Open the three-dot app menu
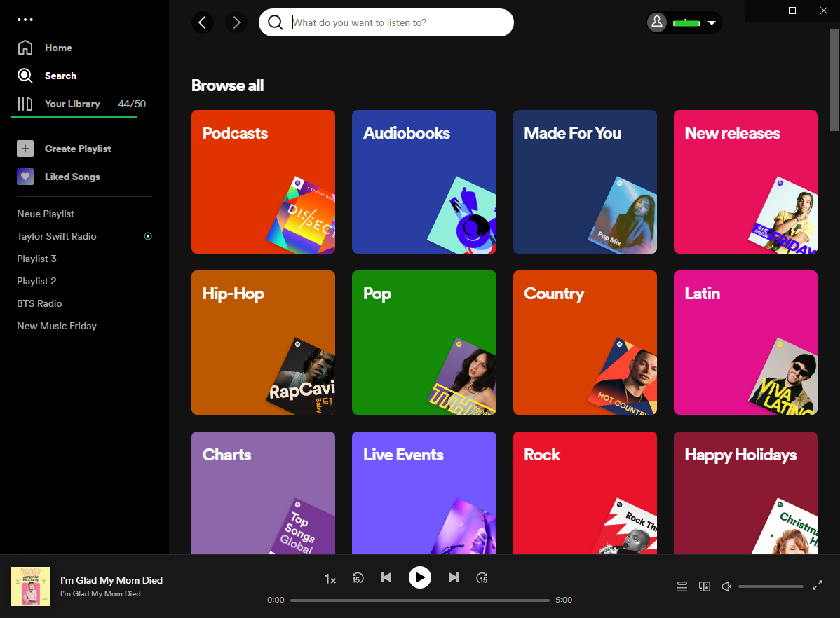Image resolution: width=840 pixels, height=618 pixels. [25, 20]
